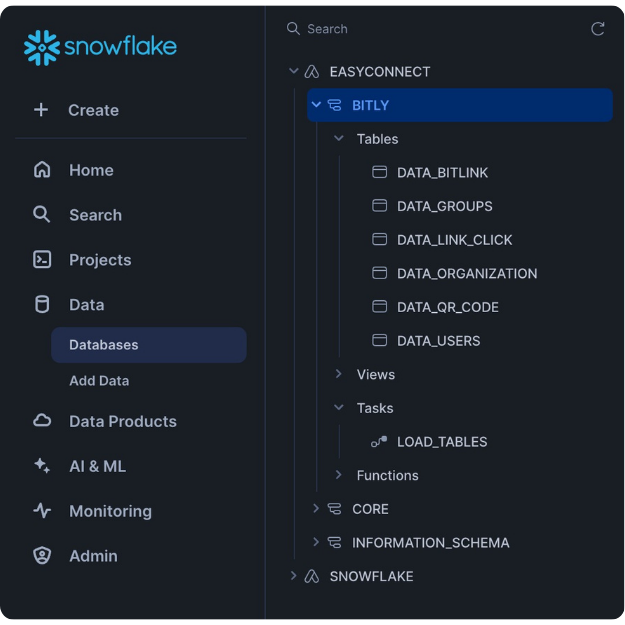
Task: Expand the Views folder chevron
Action: coord(339,373)
